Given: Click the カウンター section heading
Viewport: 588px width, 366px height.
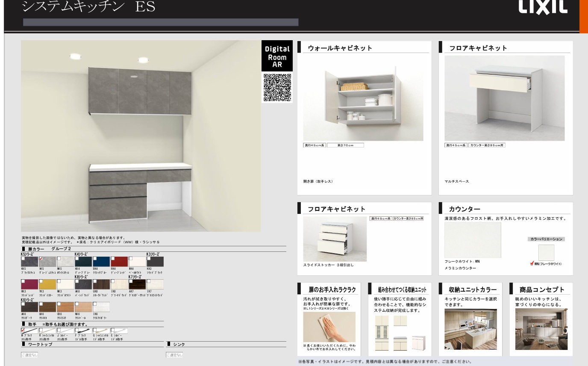Looking at the screenshot, I should (x=465, y=209).
